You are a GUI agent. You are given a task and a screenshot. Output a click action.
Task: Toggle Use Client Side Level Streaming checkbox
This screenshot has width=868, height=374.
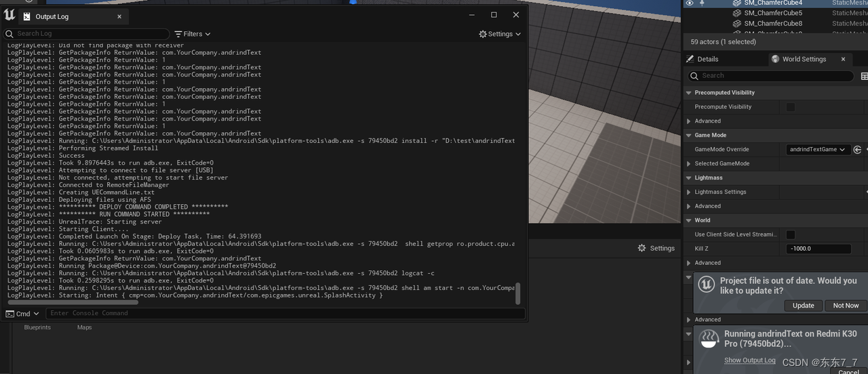click(791, 234)
